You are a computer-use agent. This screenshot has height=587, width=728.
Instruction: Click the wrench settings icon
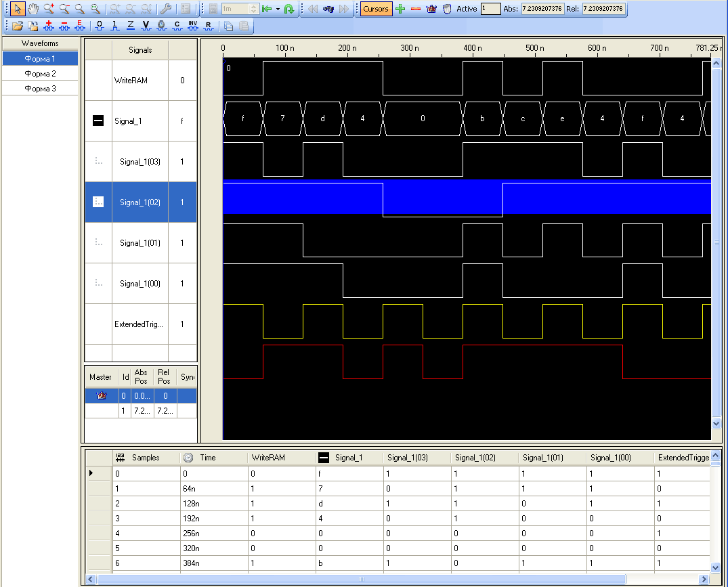point(165,9)
